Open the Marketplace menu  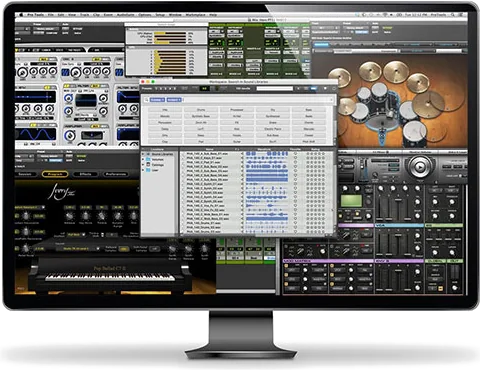click(195, 15)
